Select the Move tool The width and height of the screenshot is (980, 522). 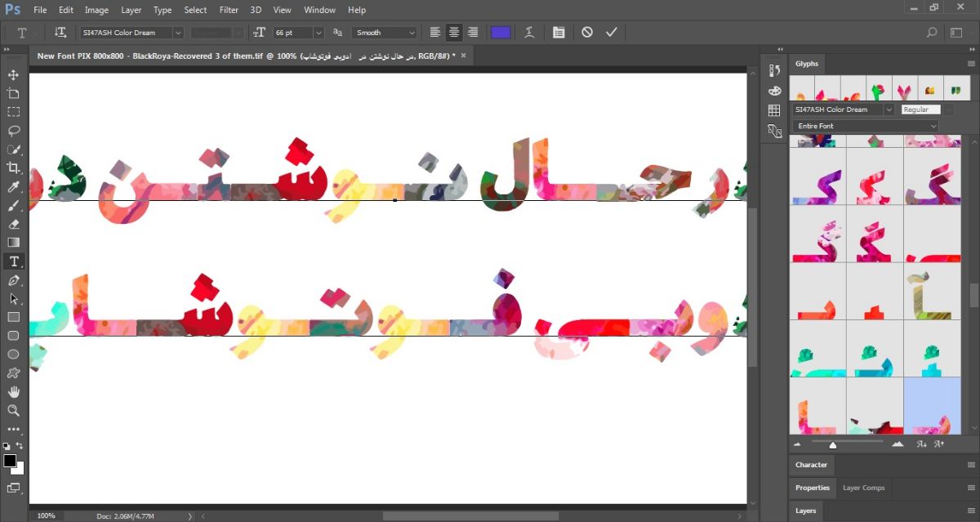point(13,74)
